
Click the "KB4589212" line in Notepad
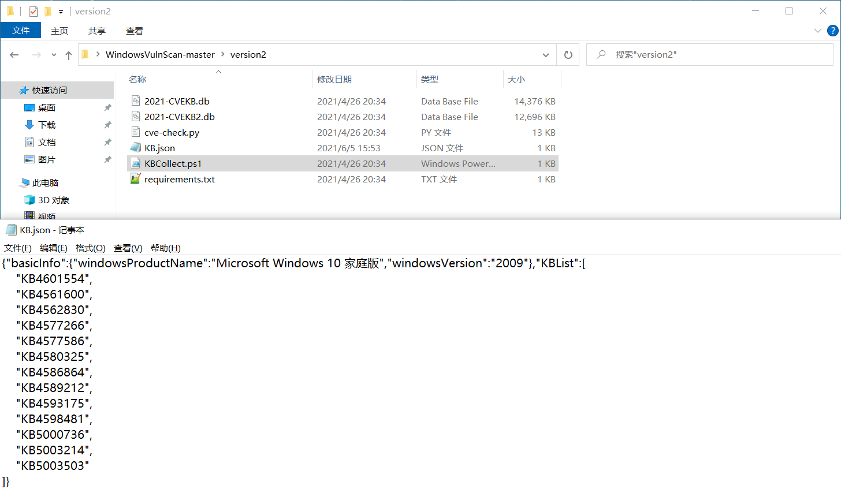[x=54, y=387]
